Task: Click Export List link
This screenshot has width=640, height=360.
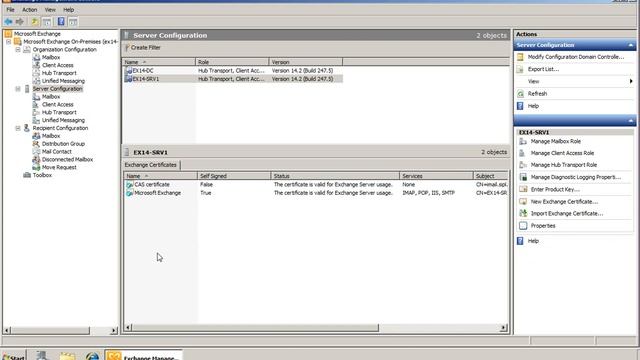Action: [543, 69]
